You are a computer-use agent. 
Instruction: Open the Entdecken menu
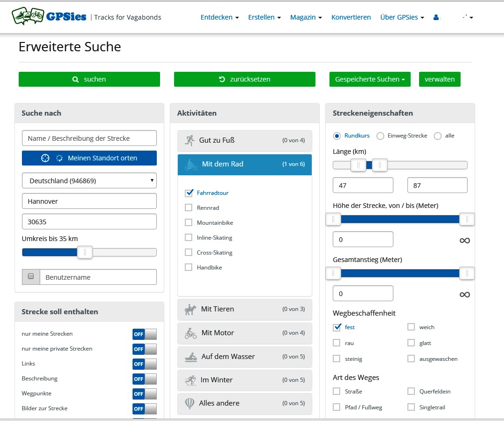[219, 17]
